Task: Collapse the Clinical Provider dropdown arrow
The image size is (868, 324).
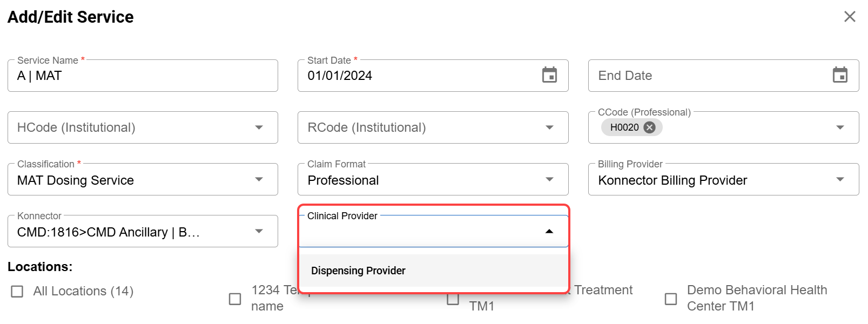Action: (549, 231)
